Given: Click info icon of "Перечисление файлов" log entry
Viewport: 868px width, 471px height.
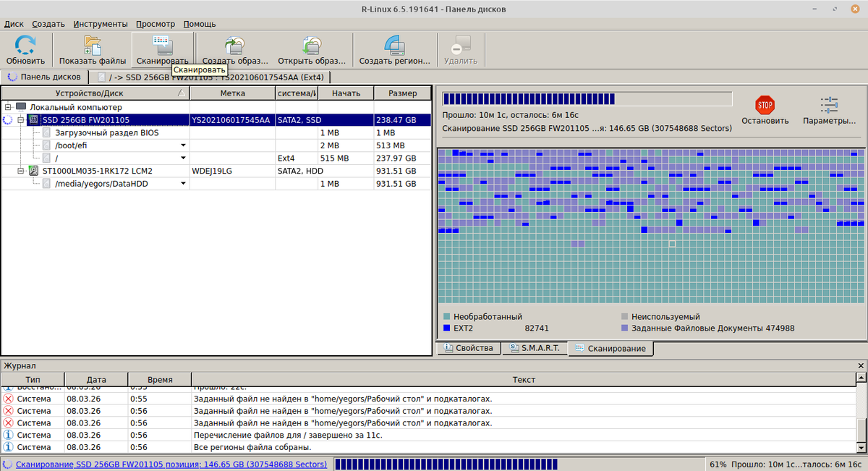Looking at the screenshot, I should click(9, 436).
